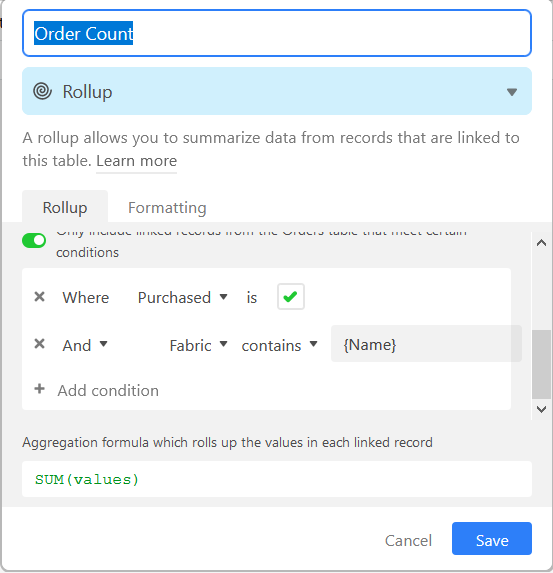Open the contains operator dropdown
This screenshot has width=553, height=573.
[279, 345]
